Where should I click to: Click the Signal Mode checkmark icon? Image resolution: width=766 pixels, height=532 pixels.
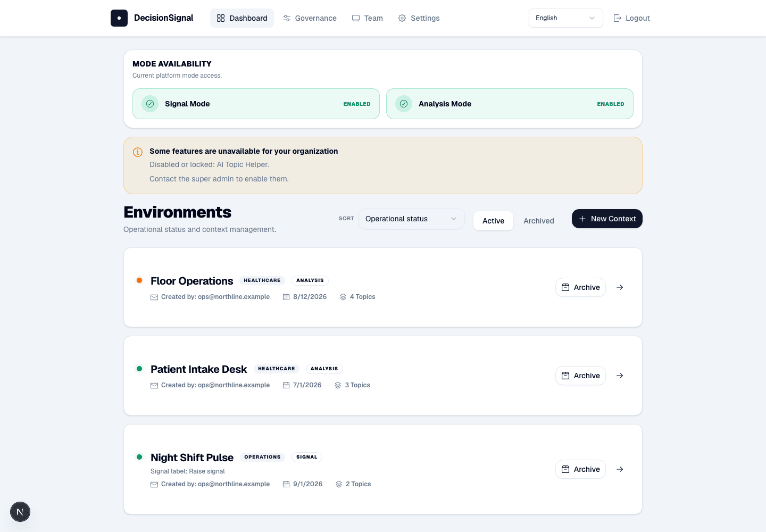[x=150, y=104]
